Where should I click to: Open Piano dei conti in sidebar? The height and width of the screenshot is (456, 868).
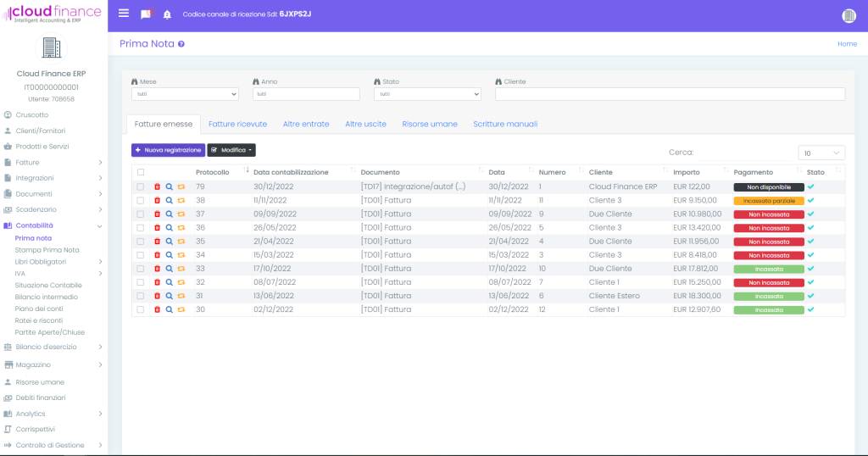click(x=39, y=309)
